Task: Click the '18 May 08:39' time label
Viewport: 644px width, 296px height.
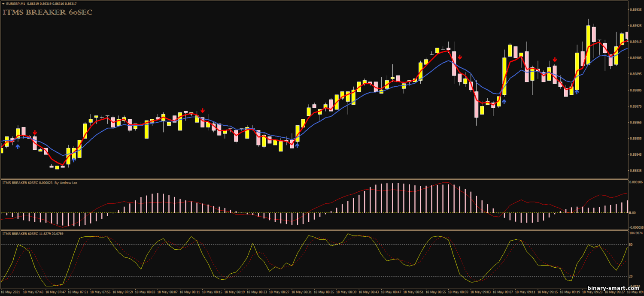Action: tap(346, 292)
